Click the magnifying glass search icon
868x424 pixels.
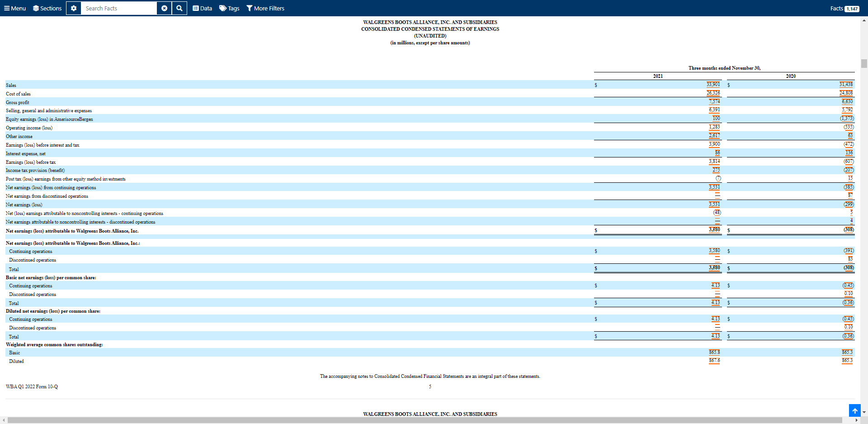click(179, 8)
